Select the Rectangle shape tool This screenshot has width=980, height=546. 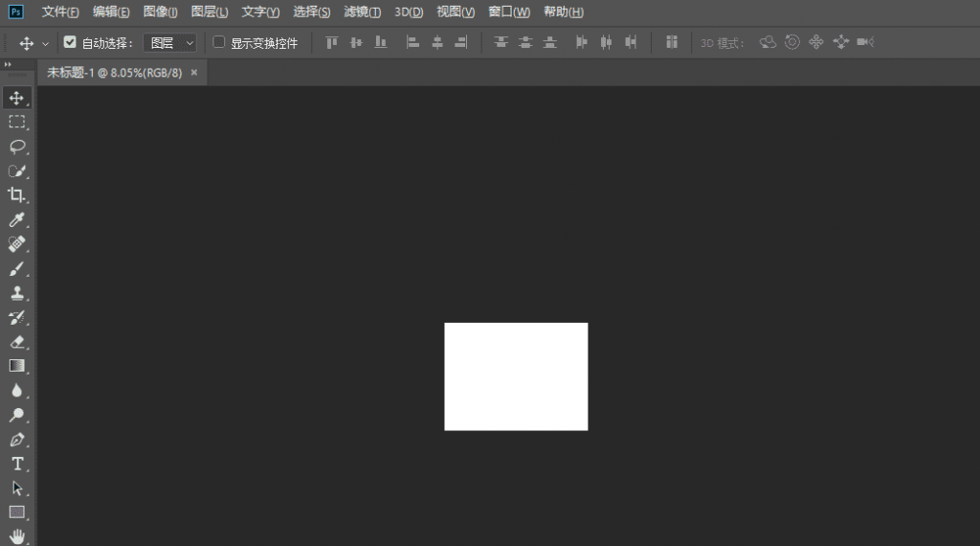17,512
